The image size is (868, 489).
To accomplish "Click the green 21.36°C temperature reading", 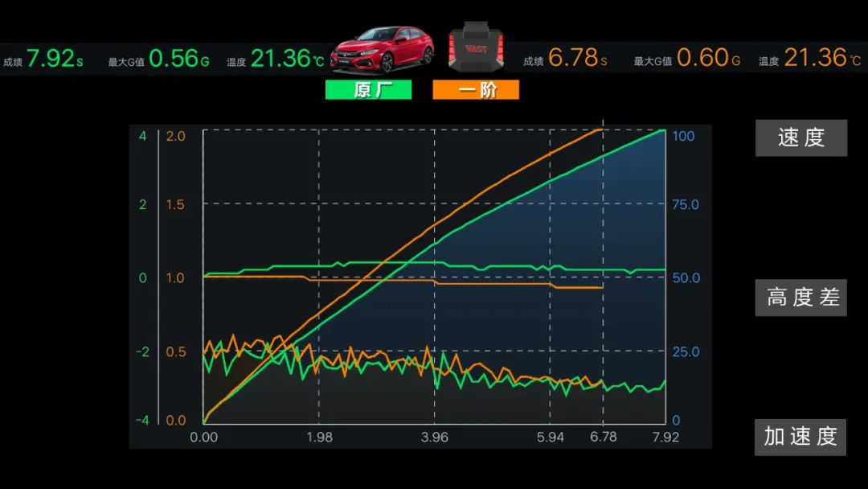I will (288, 59).
